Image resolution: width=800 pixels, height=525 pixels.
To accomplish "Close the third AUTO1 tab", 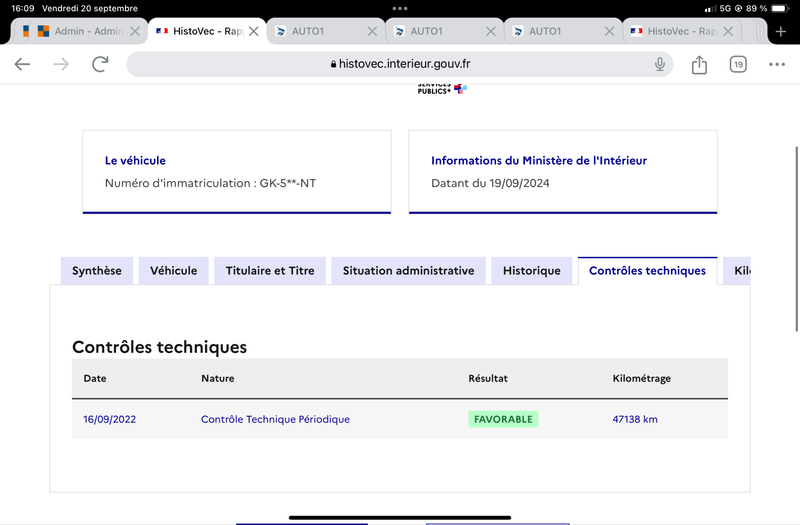I will point(609,32).
